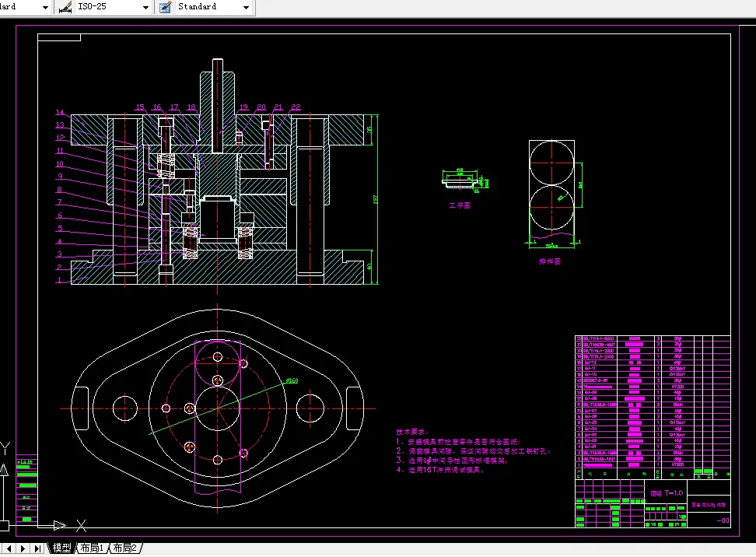Select part balloon number 1 at bottom
Screen dimensions: 756x557
coord(59,280)
